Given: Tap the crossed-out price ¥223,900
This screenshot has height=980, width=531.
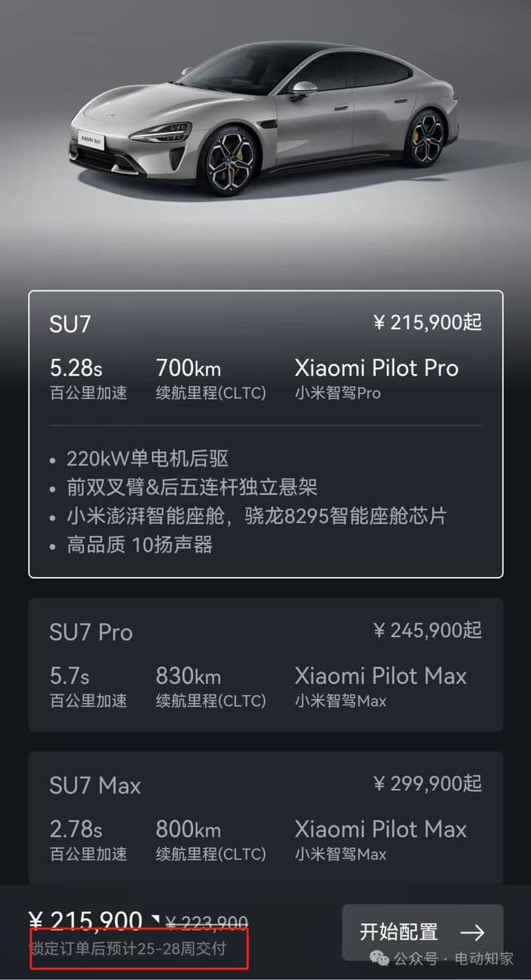Looking at the screenshot, I should (x=210, y=923).
